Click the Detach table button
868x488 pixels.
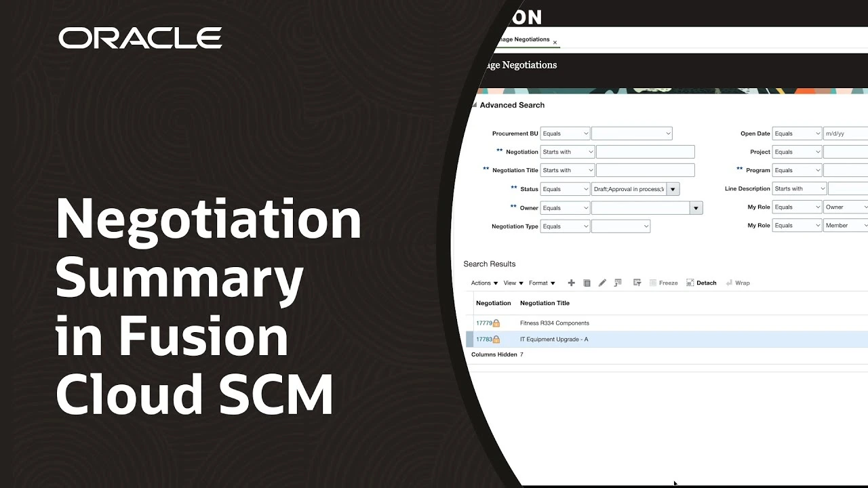[701, 283]
